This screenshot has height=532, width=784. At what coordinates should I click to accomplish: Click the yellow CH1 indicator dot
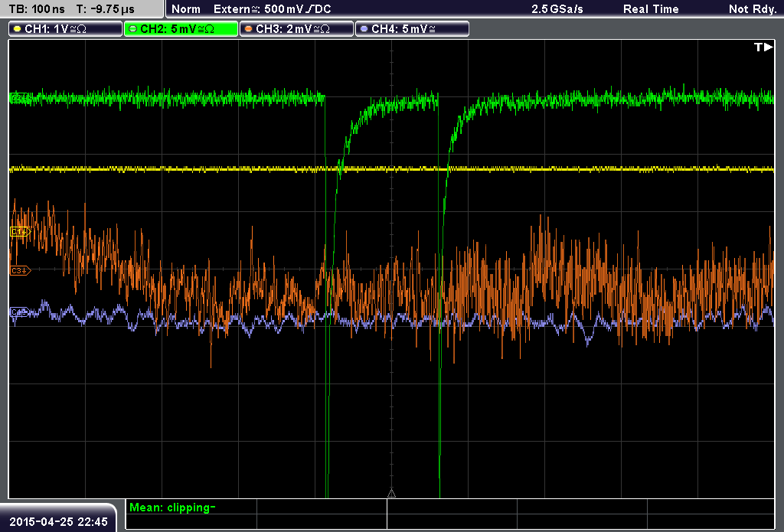pyautogui.click(x=18, y=29)
